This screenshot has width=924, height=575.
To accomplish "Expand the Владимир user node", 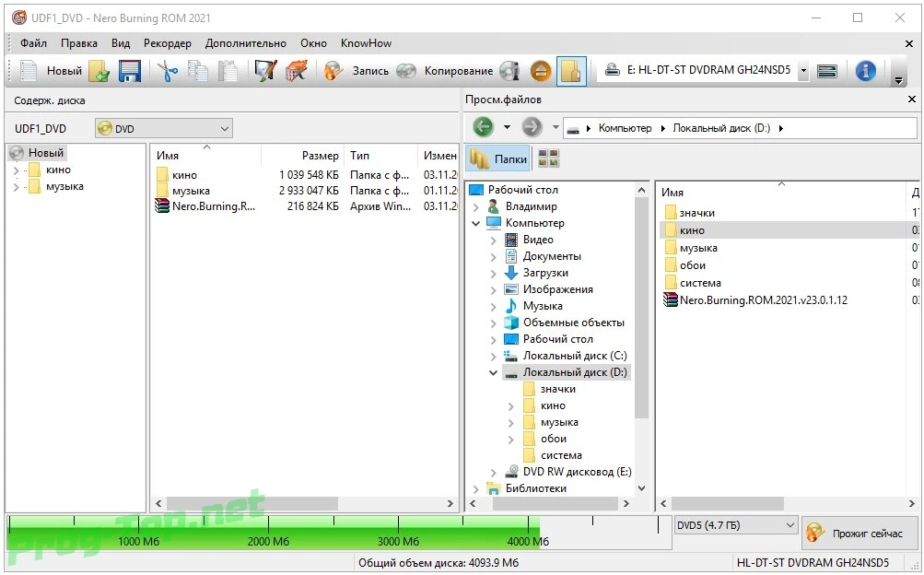I will pyautogui.click(x=476, y=206).
